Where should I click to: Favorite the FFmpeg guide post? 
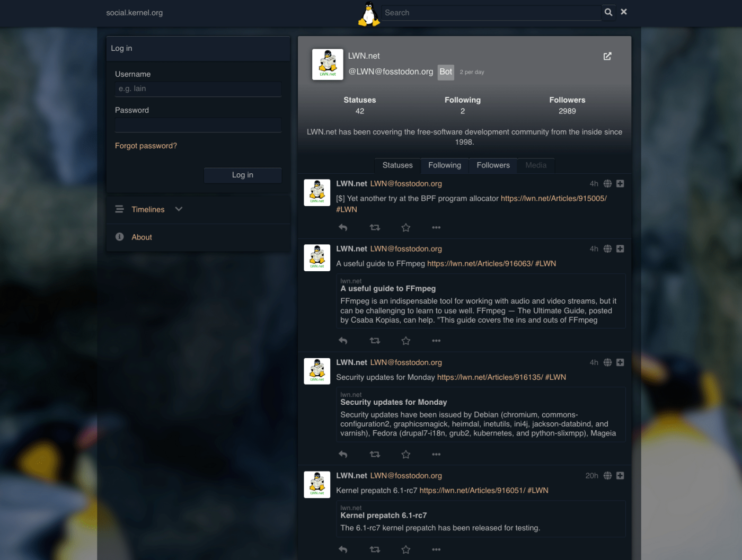406,341
